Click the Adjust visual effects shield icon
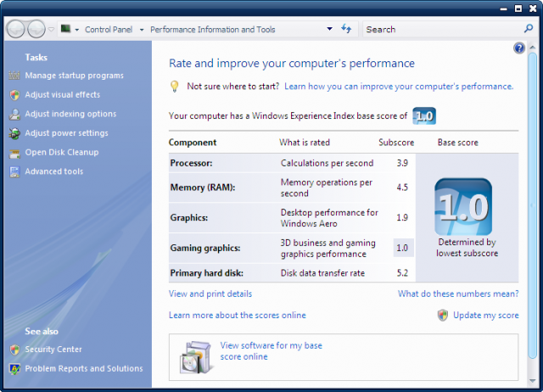 click(x=14, y=95)
